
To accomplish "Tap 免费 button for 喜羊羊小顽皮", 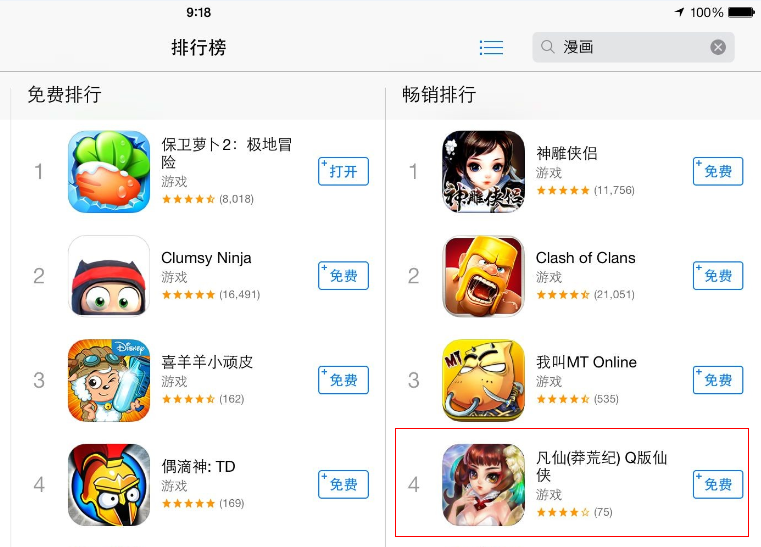I will coord(343,380).
